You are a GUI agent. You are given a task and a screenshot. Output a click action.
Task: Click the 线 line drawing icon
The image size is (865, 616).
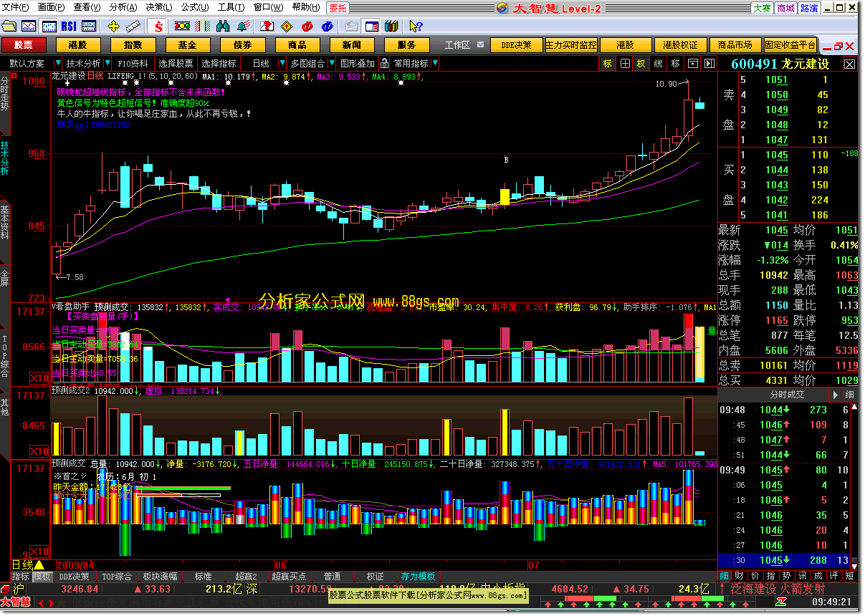658,63
